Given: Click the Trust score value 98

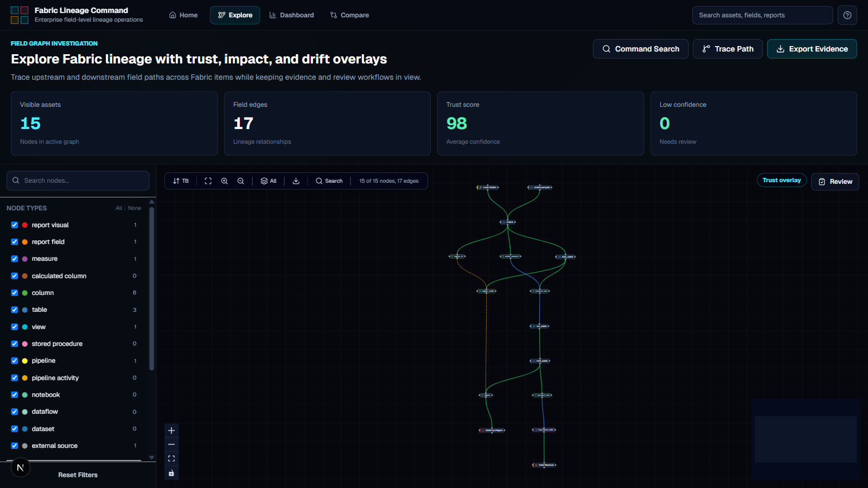Looking at the screenshot, I should 457,124.
